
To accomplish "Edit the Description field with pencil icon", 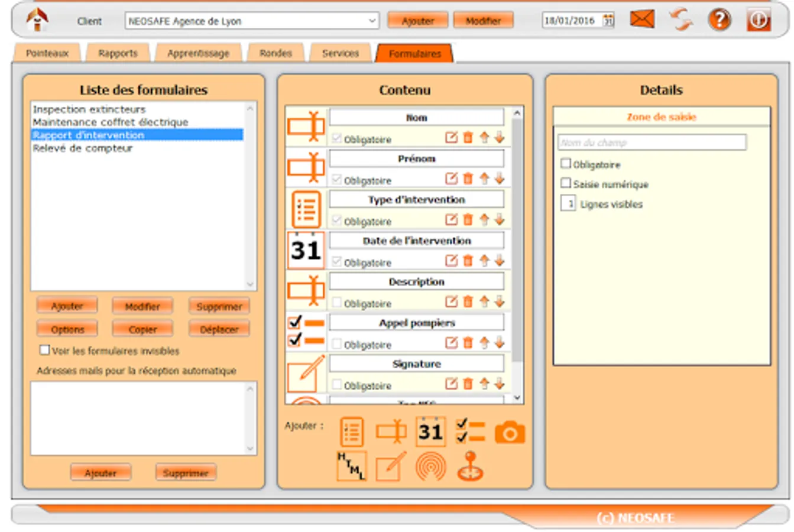I will [x=451, y=301].
